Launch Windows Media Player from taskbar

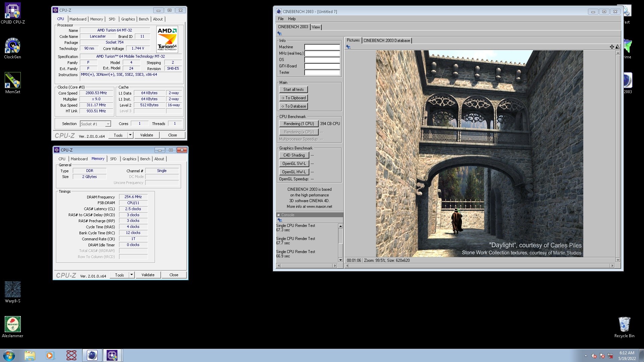click(x=50, y=355)
